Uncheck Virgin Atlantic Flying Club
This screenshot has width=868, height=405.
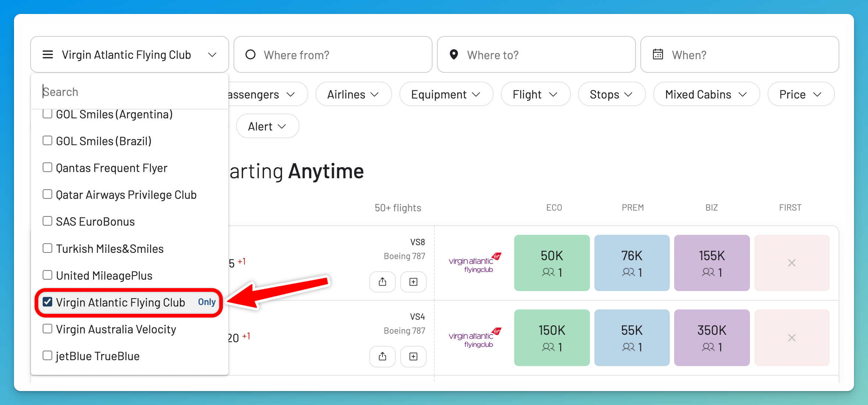[47, 302]
